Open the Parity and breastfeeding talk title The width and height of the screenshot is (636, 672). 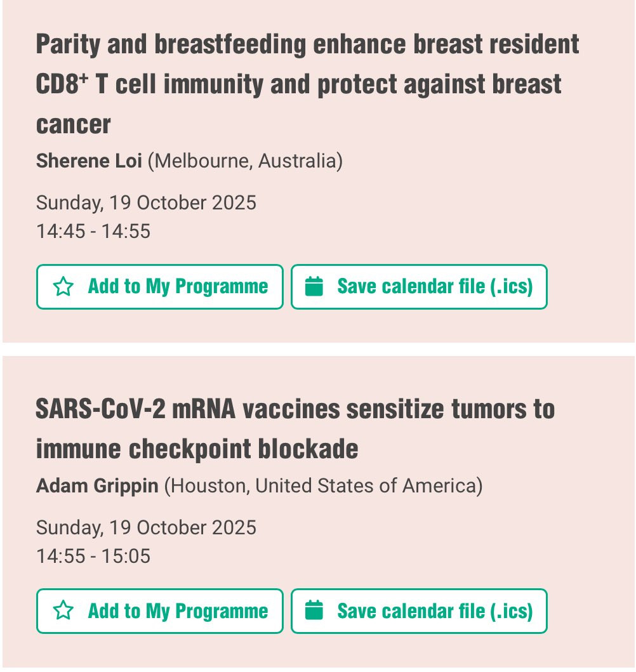coord(307,84)
